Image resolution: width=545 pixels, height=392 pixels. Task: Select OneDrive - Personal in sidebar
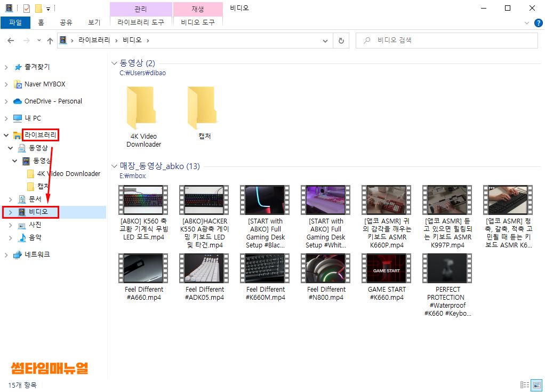click(53, 101)
